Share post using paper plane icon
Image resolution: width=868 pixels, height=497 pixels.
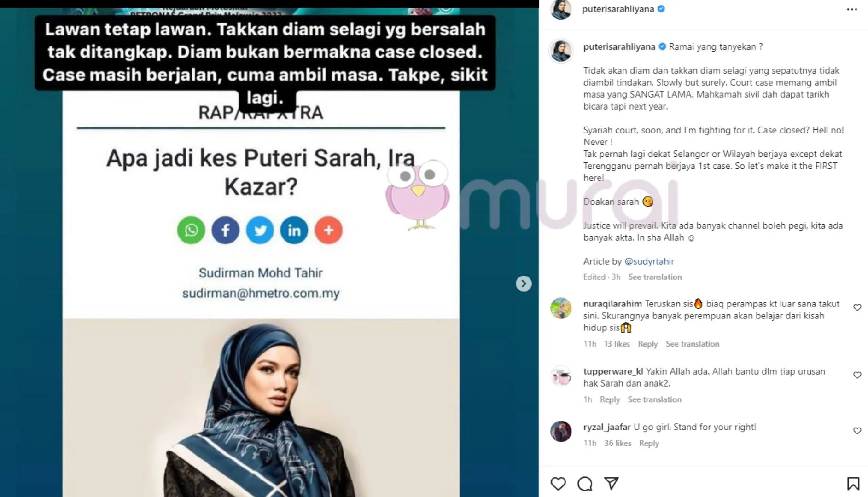(611, 483)
